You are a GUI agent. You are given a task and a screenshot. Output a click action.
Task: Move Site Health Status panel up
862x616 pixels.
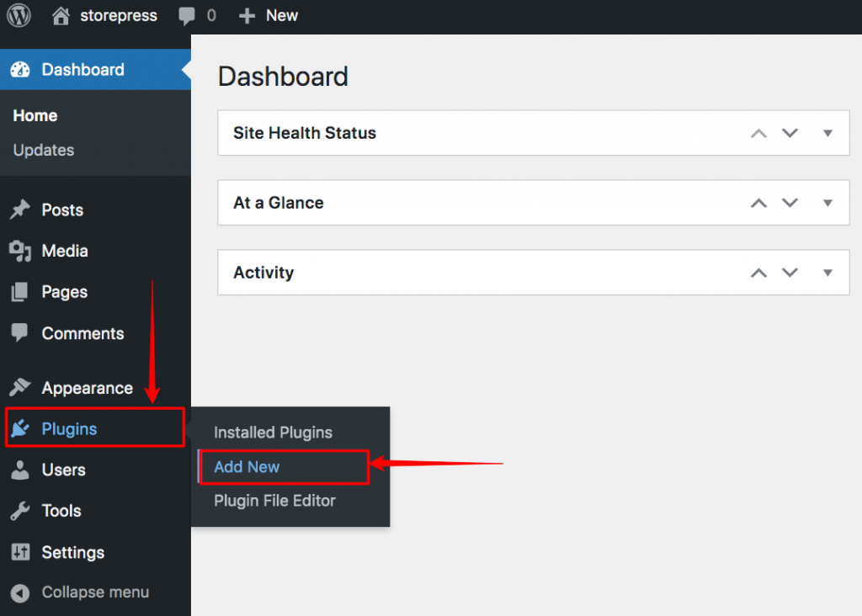tap(758, 133)
